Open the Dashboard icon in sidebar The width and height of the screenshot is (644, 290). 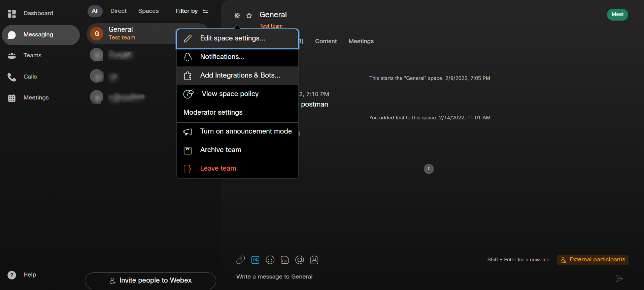pos(12,13)
